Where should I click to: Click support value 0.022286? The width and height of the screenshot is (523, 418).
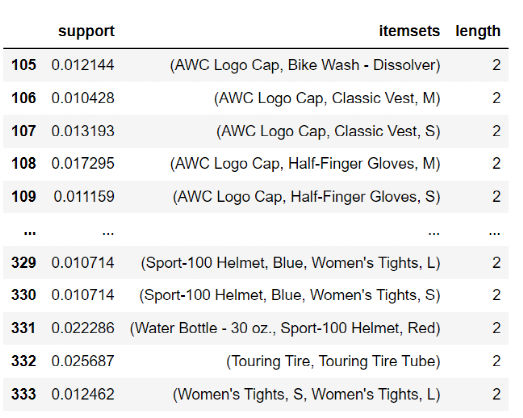pos(83,328)
